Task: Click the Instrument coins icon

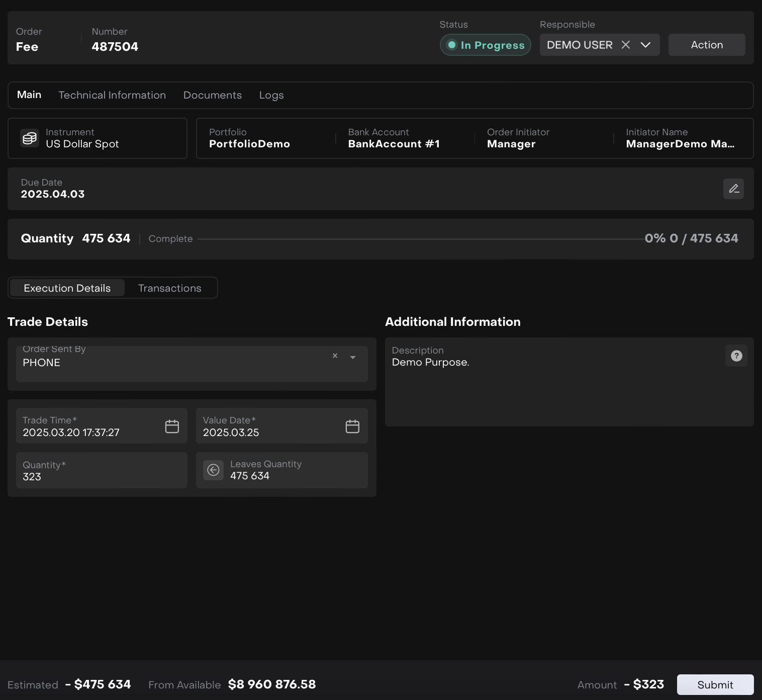Action: 30,138
